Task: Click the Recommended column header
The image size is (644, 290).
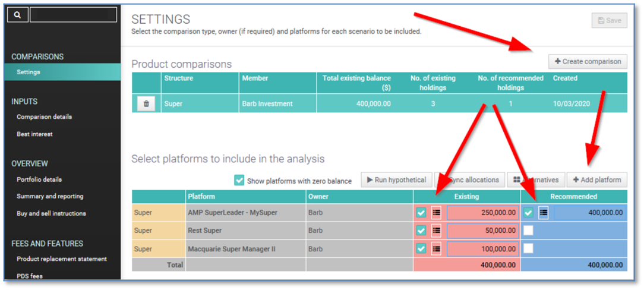Action: pos(574,197)
